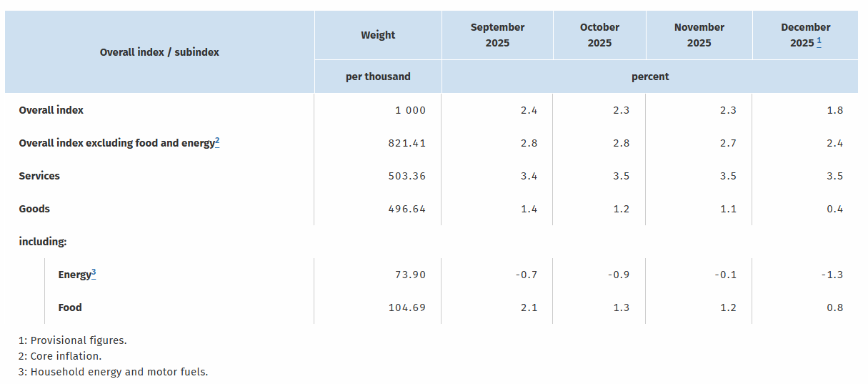Image resolution: width=868 pixels, height=384 pixels.
Task: Follow footnote 3 link next to Energy
Action: 94,272
